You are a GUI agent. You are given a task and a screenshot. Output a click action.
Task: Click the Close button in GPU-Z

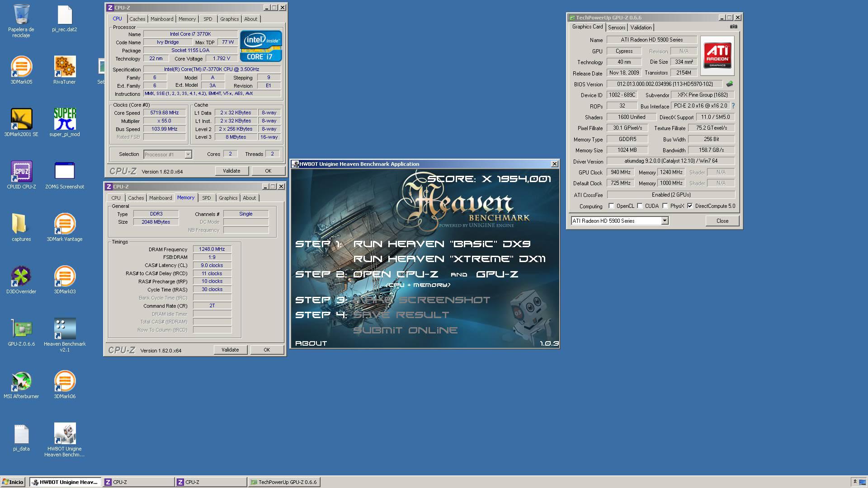click(722, 221)
